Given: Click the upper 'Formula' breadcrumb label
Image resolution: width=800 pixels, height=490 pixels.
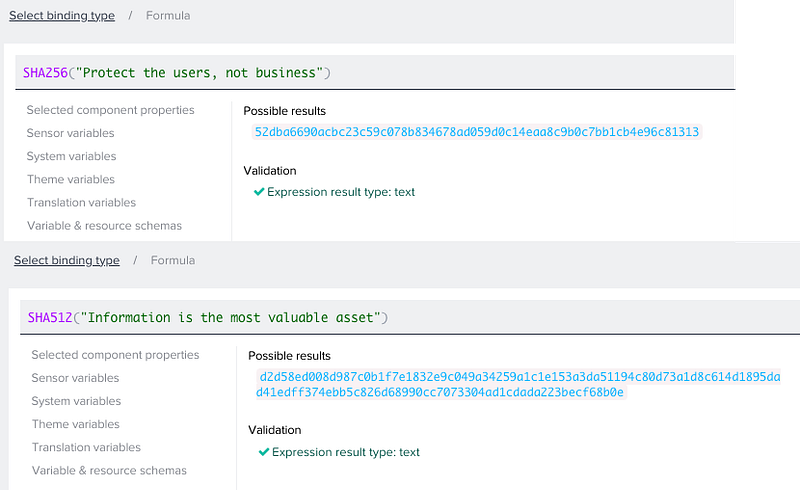Looking at the screenshot, I should tap(167, 16).
